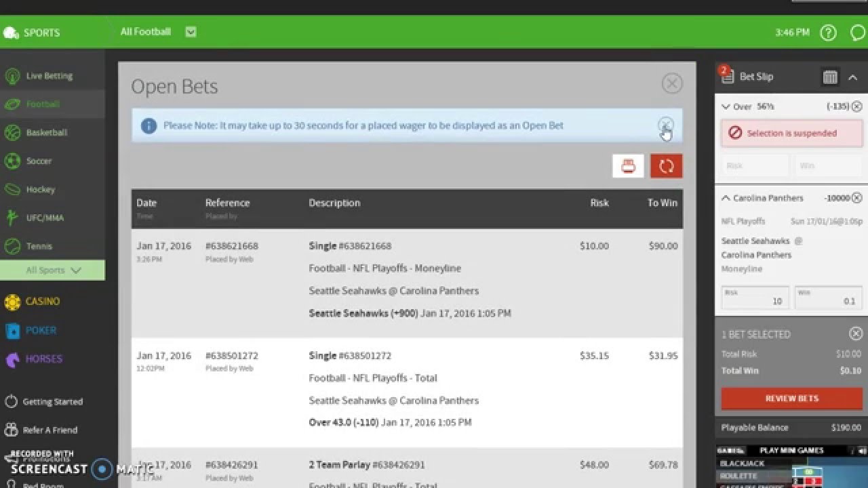
Task: Click the Casino chip icon
Action: pos(12,302)
